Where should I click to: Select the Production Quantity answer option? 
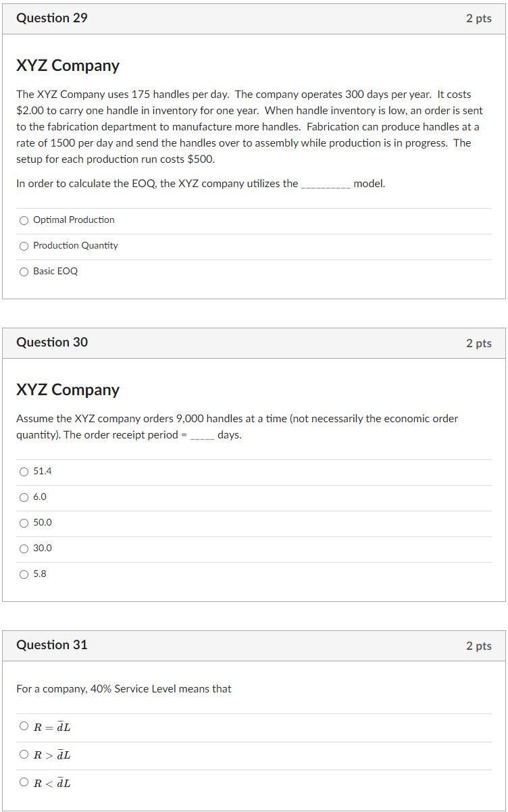tap(24, 245)
